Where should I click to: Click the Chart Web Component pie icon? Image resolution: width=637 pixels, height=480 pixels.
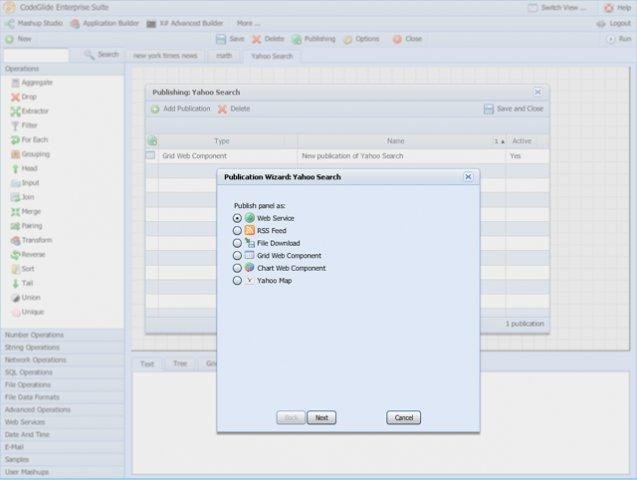(x=249, y=268)
